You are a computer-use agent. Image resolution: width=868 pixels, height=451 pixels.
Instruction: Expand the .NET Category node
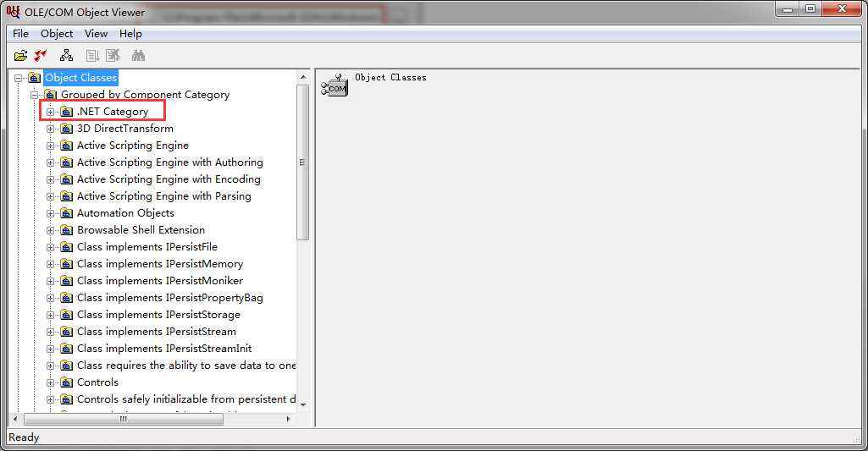tap(50, 112)
